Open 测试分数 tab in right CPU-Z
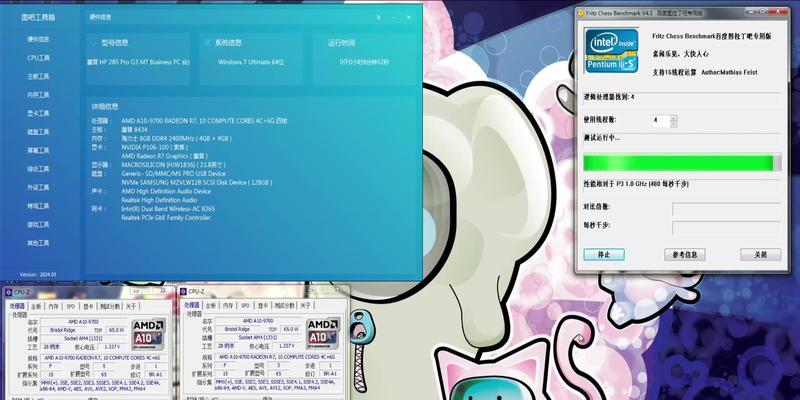Screen dimensions: 800x400 (x=284, y=306)
